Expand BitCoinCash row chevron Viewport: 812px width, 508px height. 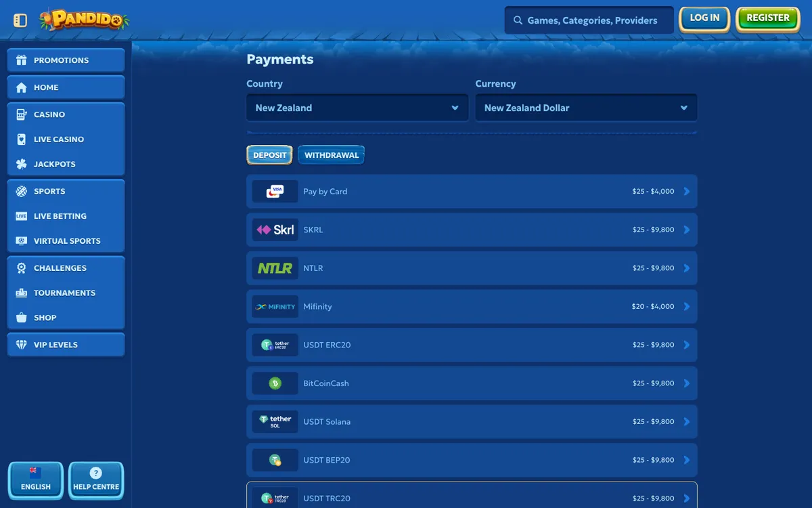tap(687, 383)
